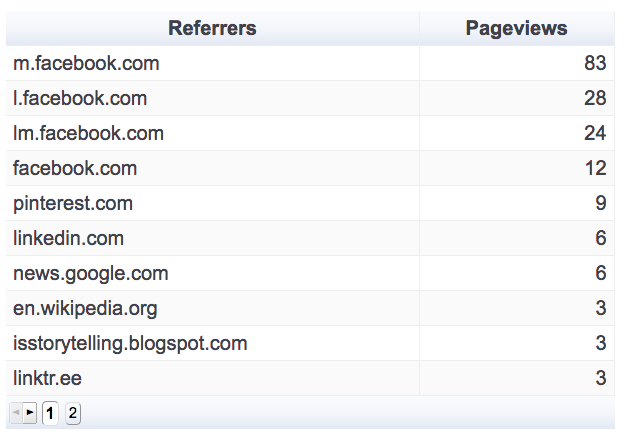This screenshot has height=439, width=628.
Task: Open page 2 of referrers
Action: pos(73,412)
